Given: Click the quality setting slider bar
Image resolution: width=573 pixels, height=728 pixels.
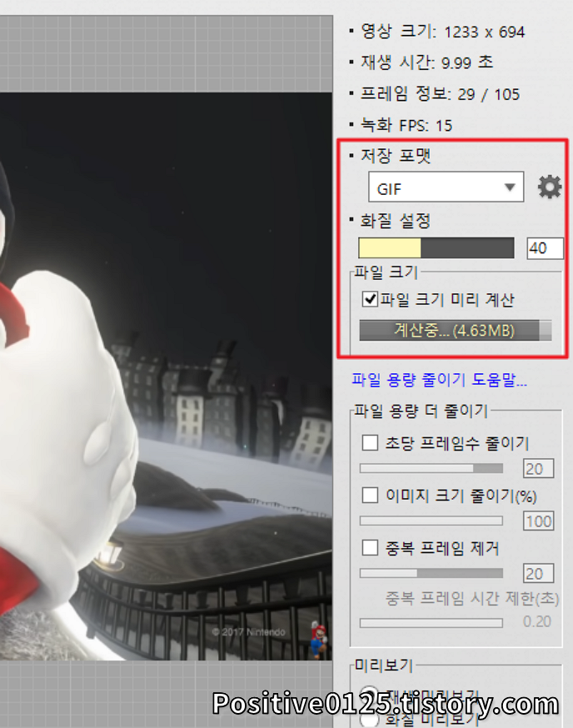Looking at the screenshot, I should (x=436, y=248).
